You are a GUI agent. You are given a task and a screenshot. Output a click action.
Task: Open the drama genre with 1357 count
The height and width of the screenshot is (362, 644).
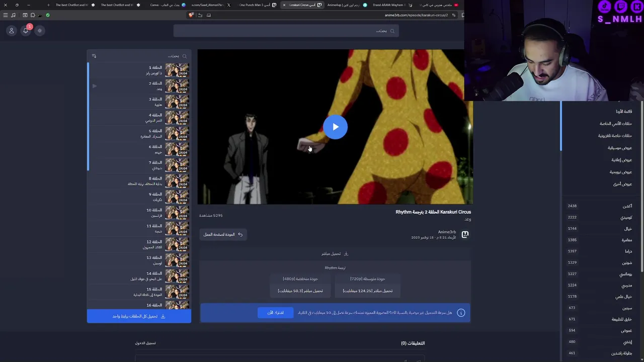[599, 251]
